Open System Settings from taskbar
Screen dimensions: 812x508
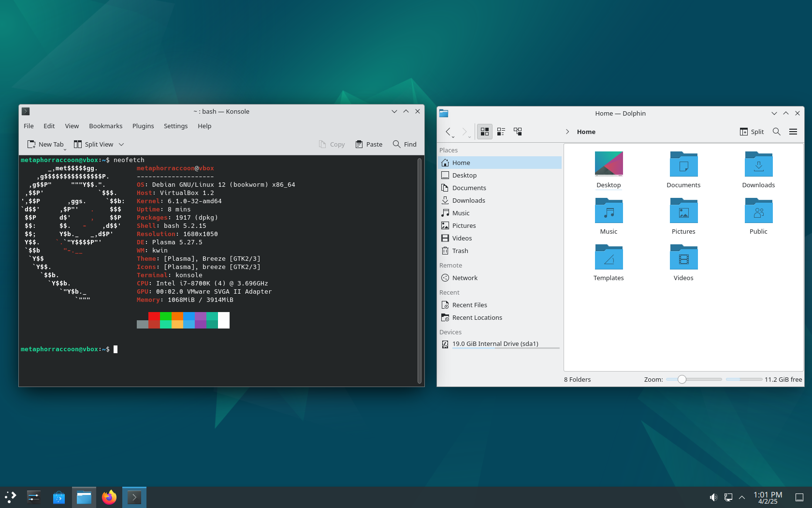[x=34, y=497]
